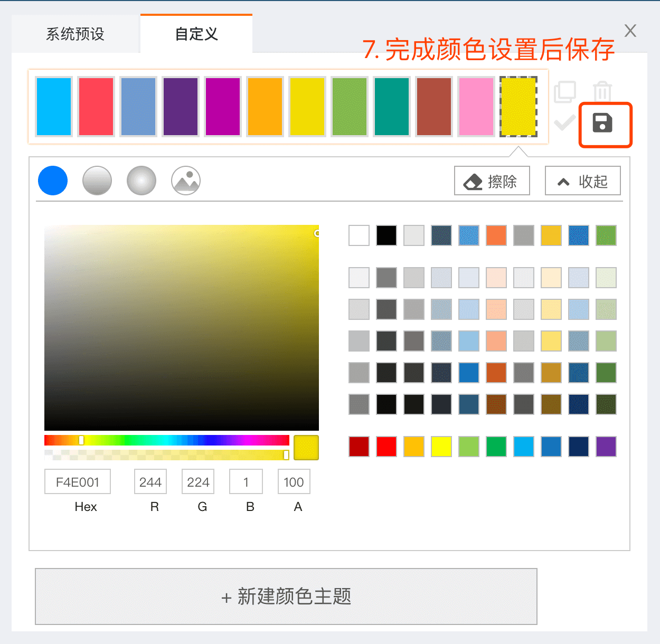Select the teal theme swatch
Viewport: 660px width, 644px height.
pyautogui.click(x=392, y=107)
